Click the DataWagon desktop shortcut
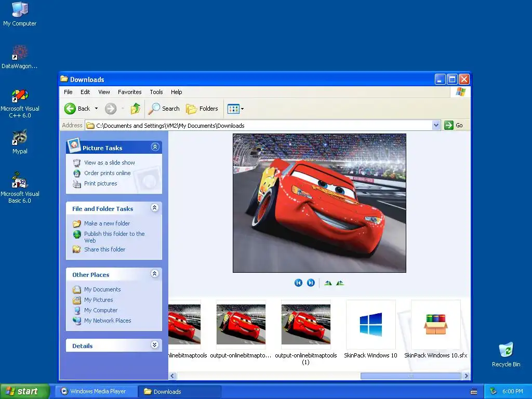The image size is (532, 399). click(x=20, y=57)
